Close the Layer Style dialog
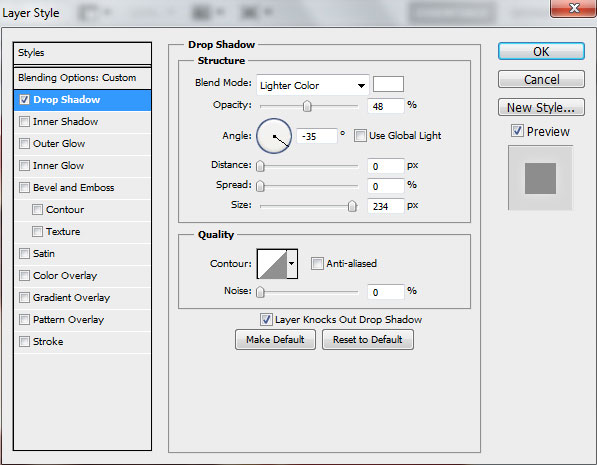This screenshot has width=597, height=465. click(x=573, y=8)
